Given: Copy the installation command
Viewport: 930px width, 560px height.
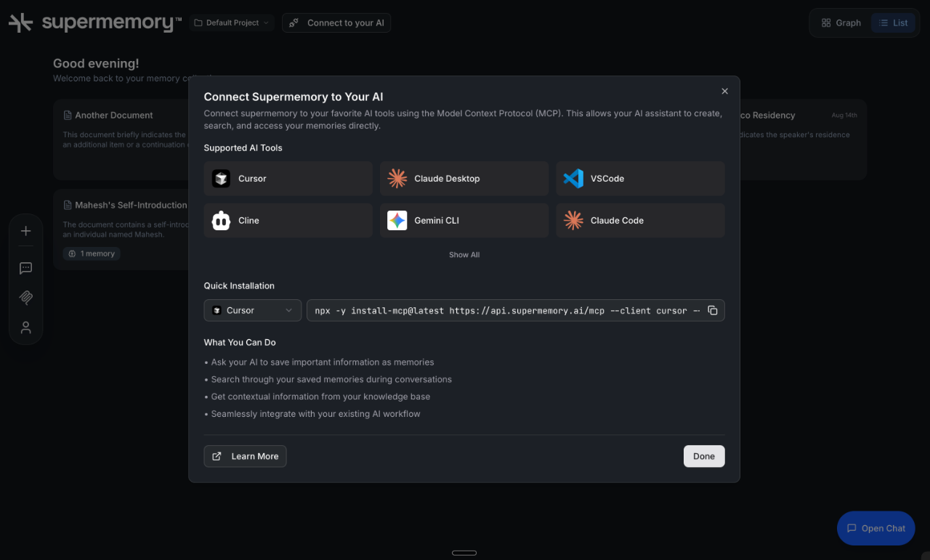Looking at the screenshot, I should [713, 310].
